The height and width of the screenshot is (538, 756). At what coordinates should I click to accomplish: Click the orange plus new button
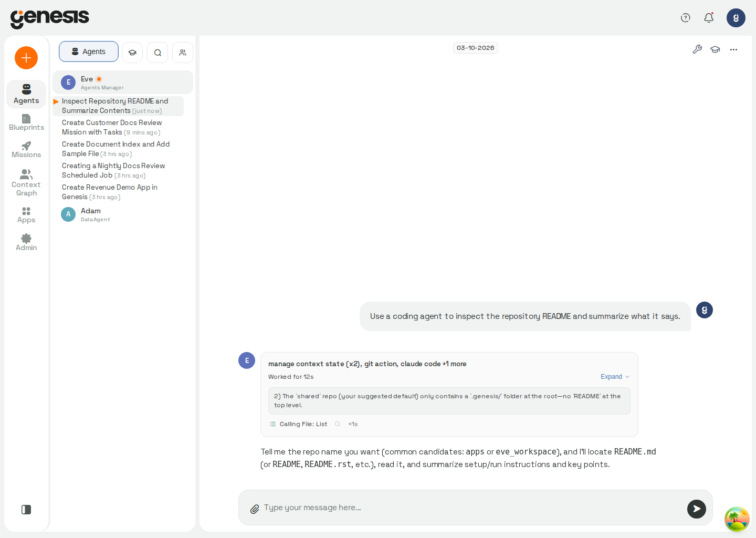click(26, 58)
